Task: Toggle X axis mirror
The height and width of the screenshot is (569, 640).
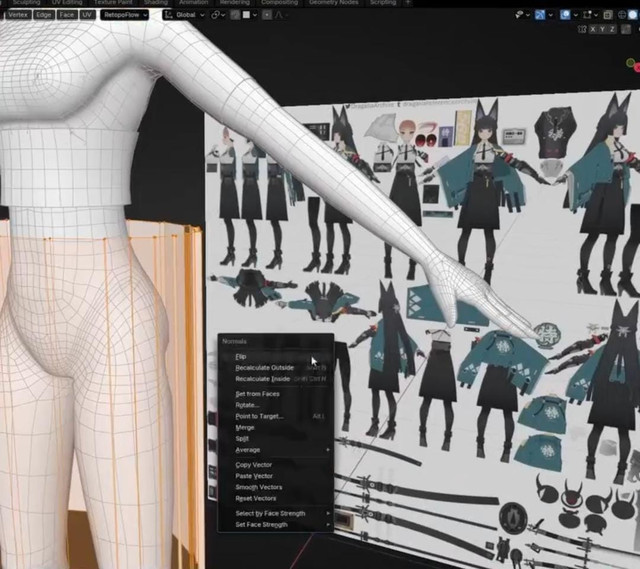Action: tap(593, 29)
